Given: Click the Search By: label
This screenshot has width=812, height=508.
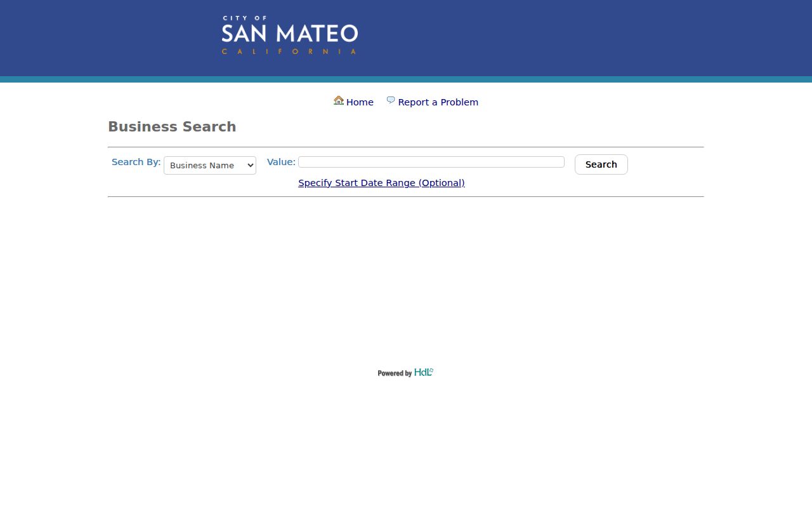Looking at the screenshot, I should click(x=136, y=162).
